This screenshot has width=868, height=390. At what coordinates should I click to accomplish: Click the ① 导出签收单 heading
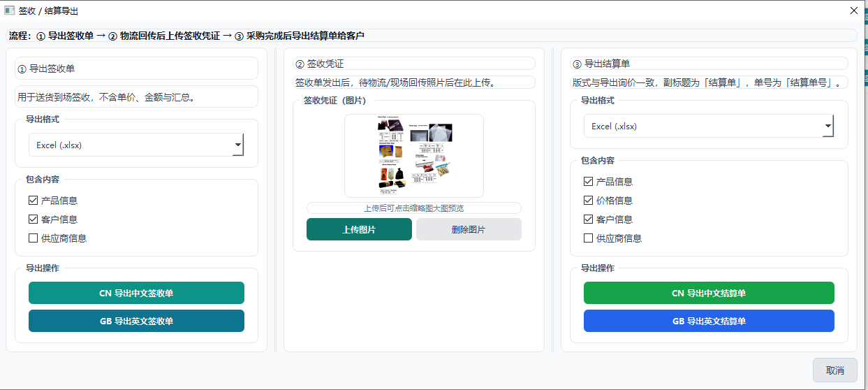click(46, 68)
